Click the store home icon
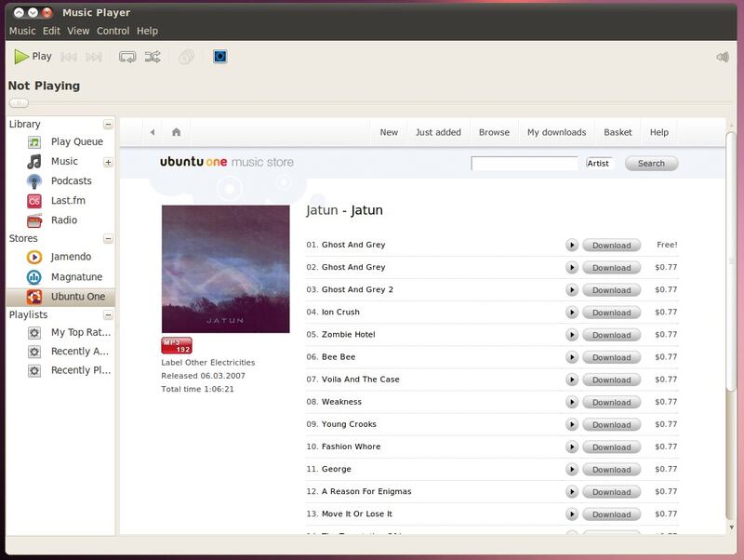 (176, 132)
